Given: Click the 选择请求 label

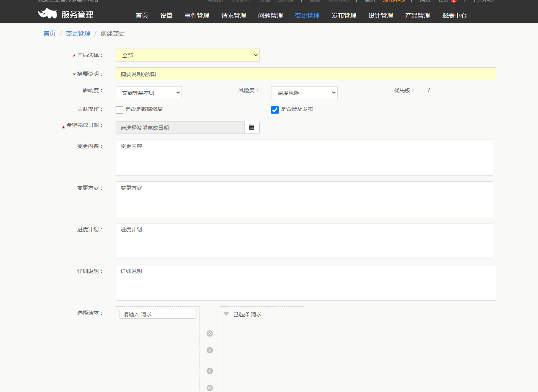Looking at the screenshot, I should coord(90,313).
